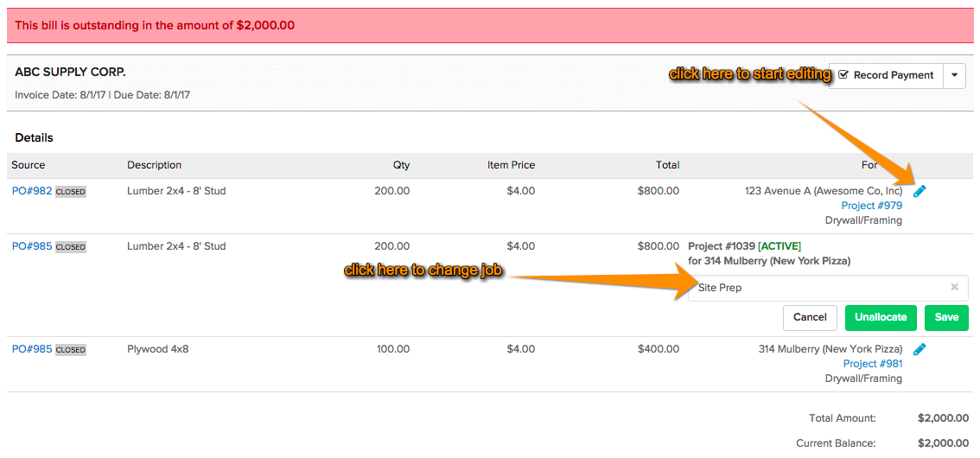This screenshot has height=458, width=980.
Task: Click the green Save button
Action: click(x=946, y=317)
